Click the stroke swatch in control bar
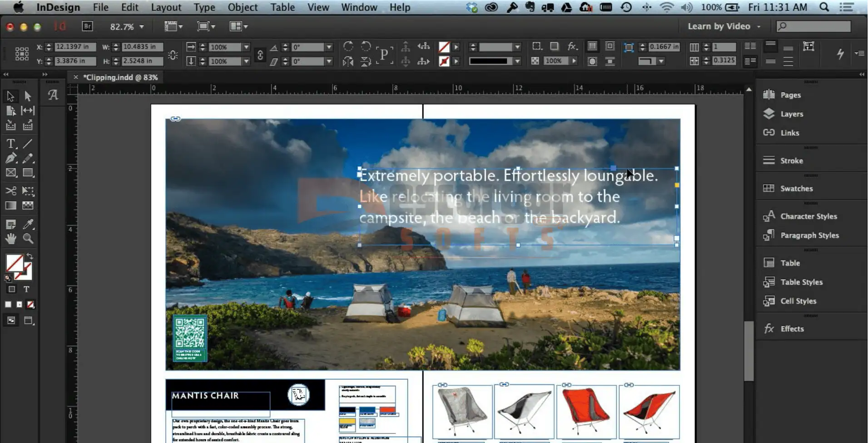 click(x=444, y=61)
